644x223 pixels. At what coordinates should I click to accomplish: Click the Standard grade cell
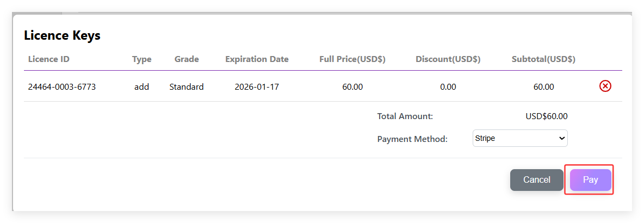pos(187,86)
